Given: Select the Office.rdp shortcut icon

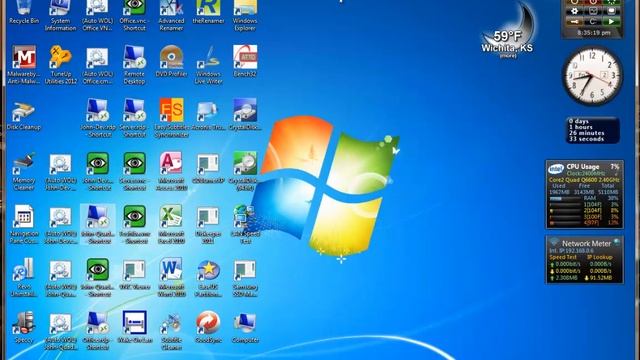Looking at the screenshot, I should click(x=97, y=331).
